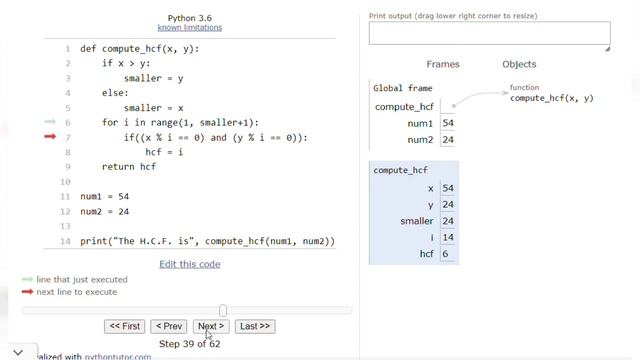Click code line 2 'if x > y:'
The width and height of the screenshot is (640, 360).
(126, 63)
